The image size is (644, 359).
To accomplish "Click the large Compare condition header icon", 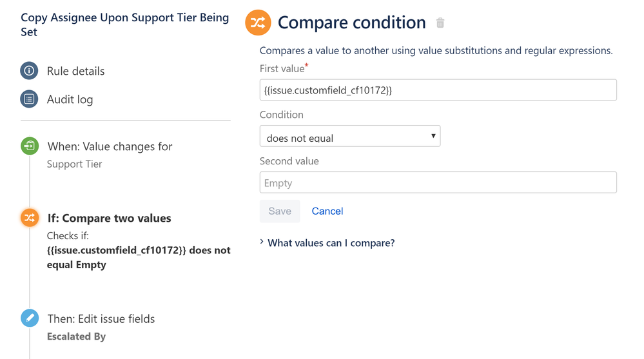I will click(258, 23).
